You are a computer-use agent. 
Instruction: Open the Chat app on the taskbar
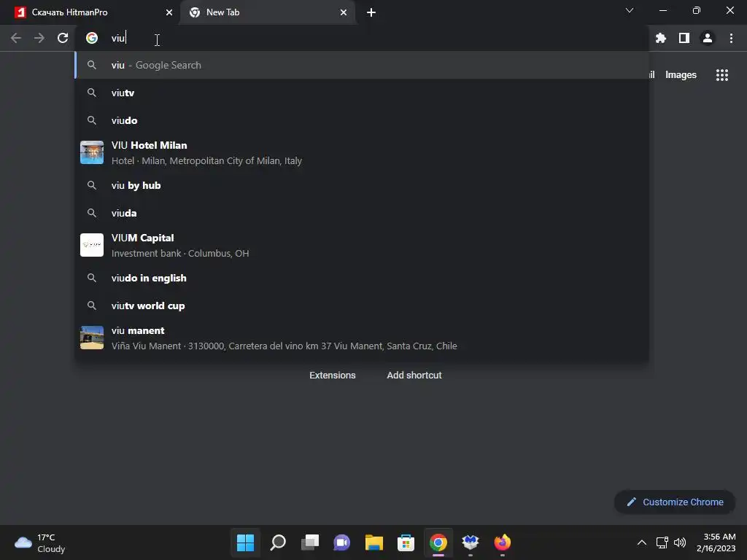(341, 542)
